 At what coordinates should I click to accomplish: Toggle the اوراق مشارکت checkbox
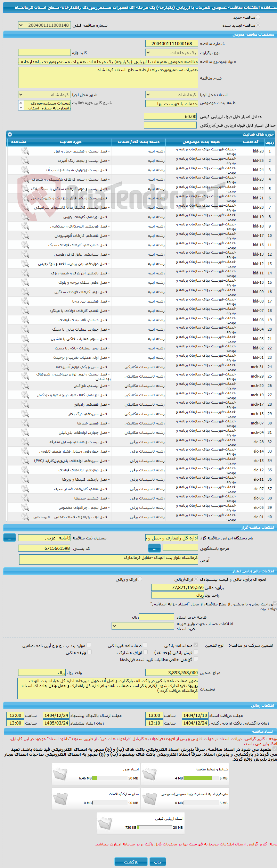click(145, 652)
